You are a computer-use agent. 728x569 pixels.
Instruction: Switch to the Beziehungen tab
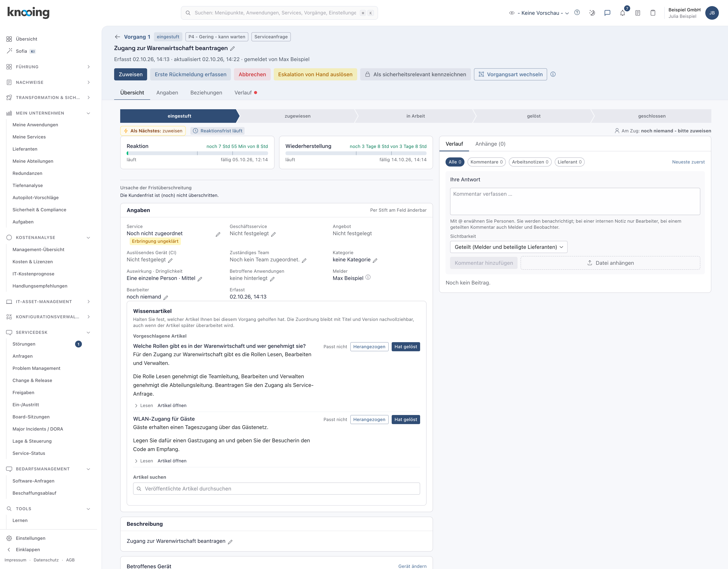coord(206,93)
